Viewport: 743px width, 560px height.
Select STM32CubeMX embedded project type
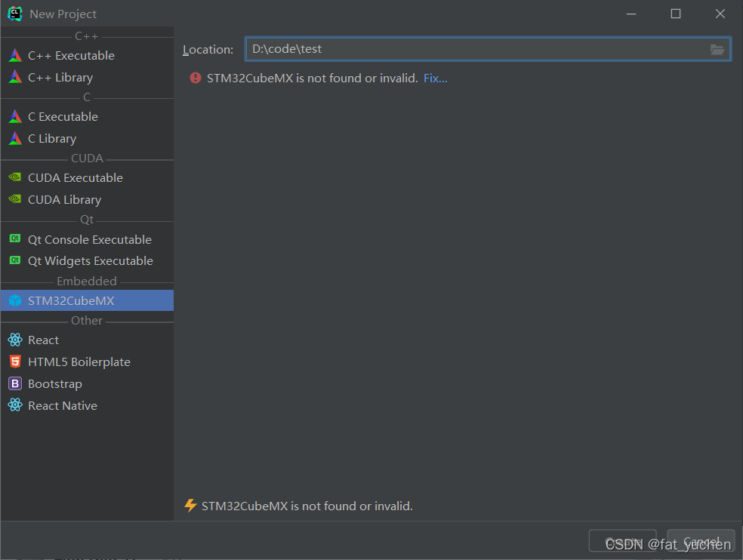(x=87, y=300)
